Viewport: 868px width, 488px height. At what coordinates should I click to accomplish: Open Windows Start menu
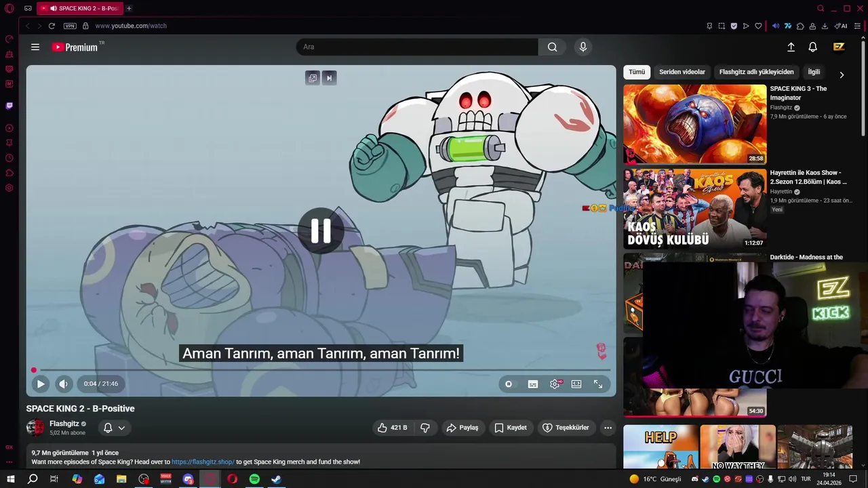tap(11, 479)
